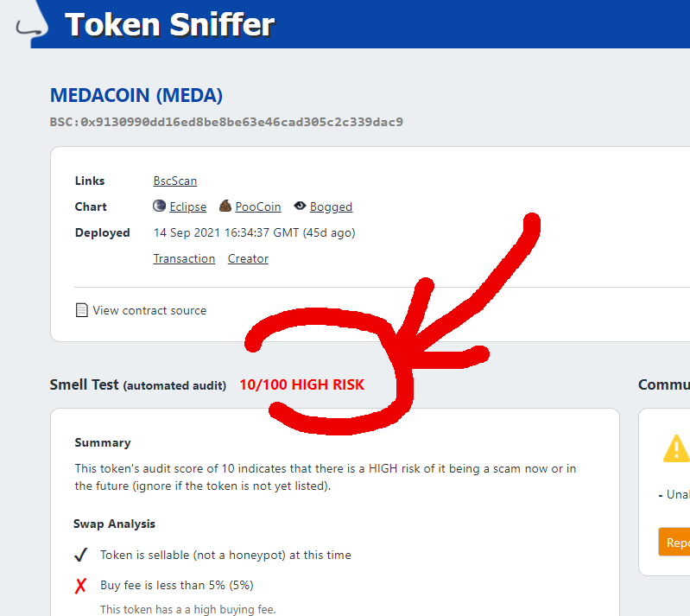Click the MEDACOIN (MEDA) heading
This screenshot has height=616, width=690.
[x=136, y=95]
